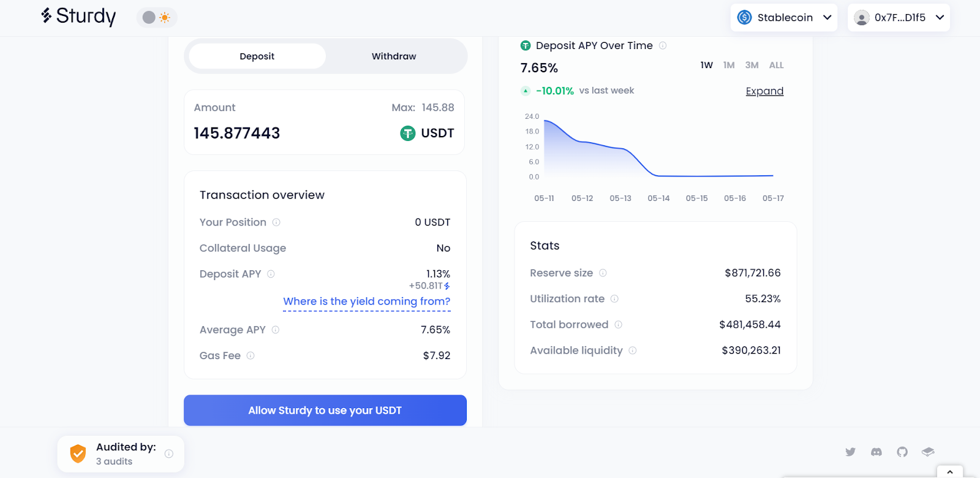Click the Utilization rate value 55.23%
Image resolution: width=980 pixels, height=478 pixels.
pos(763,299)
